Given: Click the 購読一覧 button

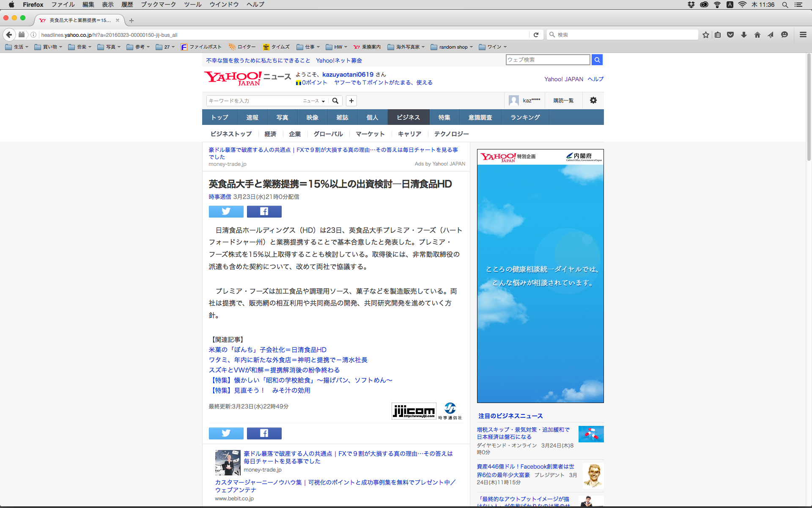Looking at the screenshot, I should (x=563, y=101).
